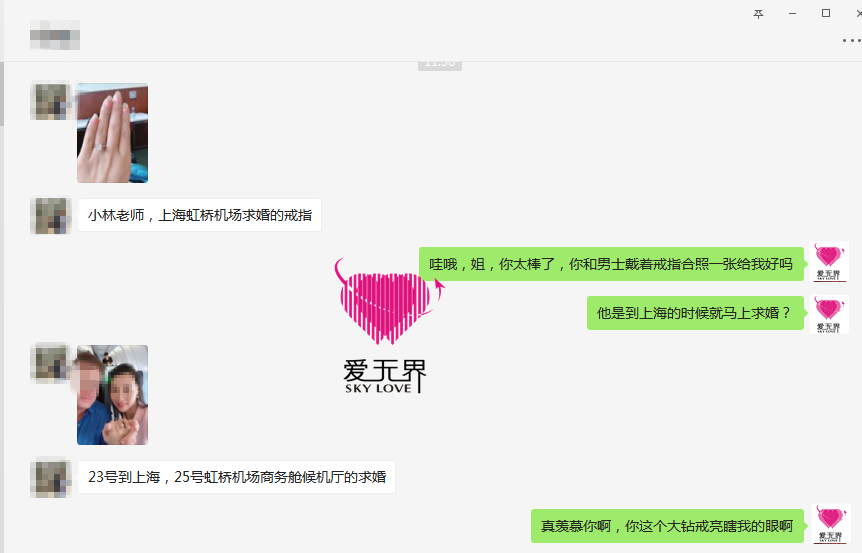Open the chat info three-dots menu

(850, 41)
